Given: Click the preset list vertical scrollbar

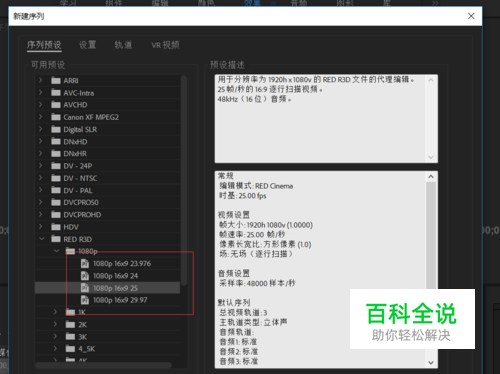Looking at the screenshot, I should point(184,181).
